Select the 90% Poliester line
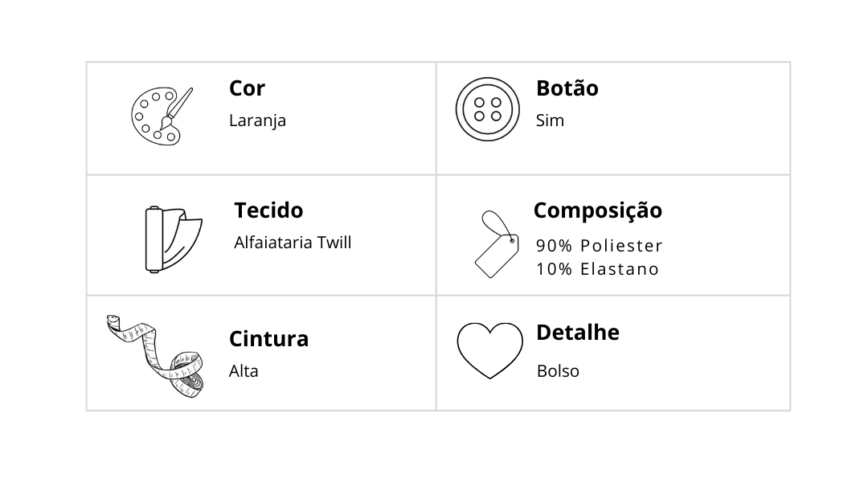The width and height of the screenshot is (868, 482). (x=600, y=246)
